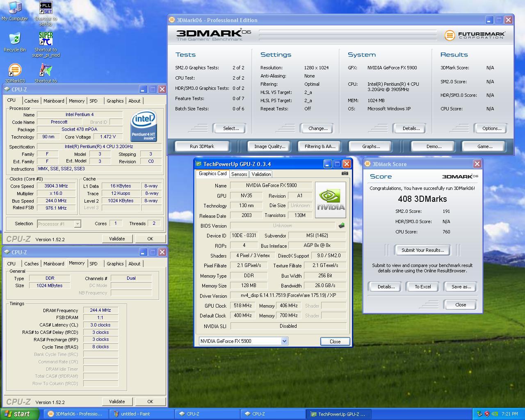This screenshot has height=420, width=525.
Task: Click the Subvendor MSI (1462) value
Action: click(317, 235)
